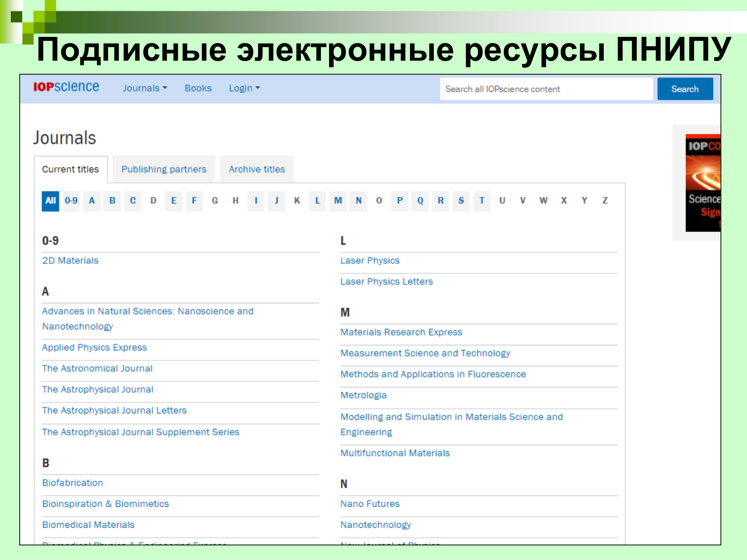The image size is (747, 560).
Task: Open the Metrologia journal
Action: click(363, 395)
